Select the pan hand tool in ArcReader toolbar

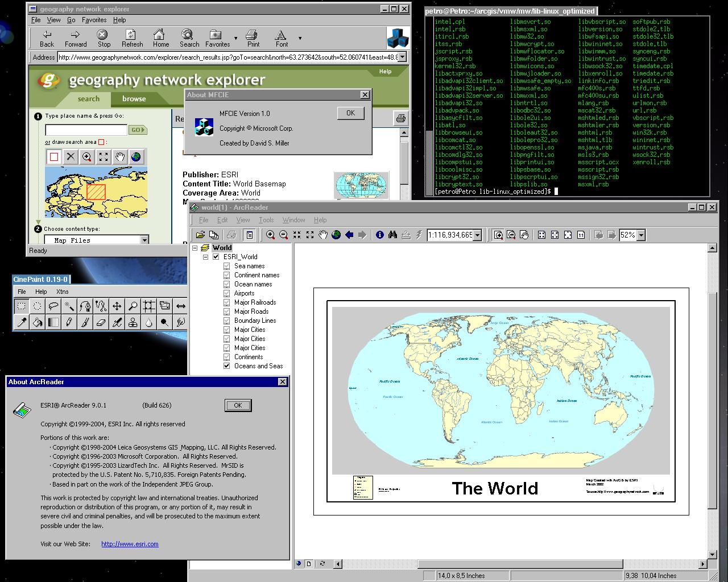(323, 235)
